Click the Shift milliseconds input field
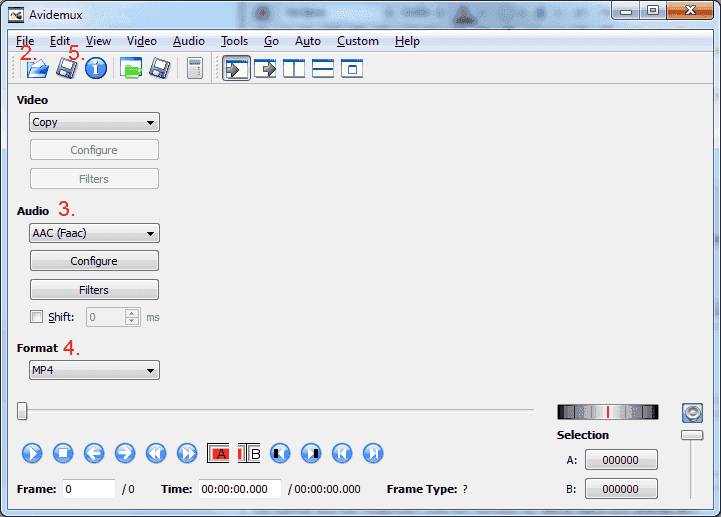Screen dimensions: 721x517 [x=106, y=317]
